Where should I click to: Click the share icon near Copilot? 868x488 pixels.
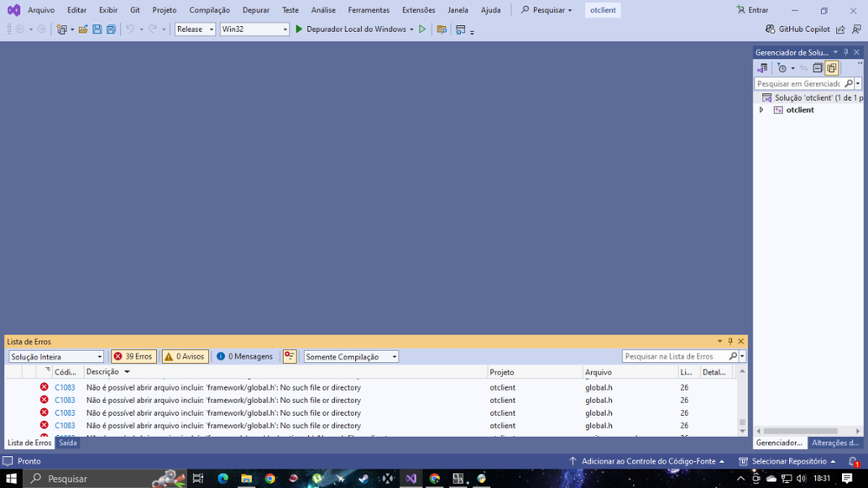[840, 29]
